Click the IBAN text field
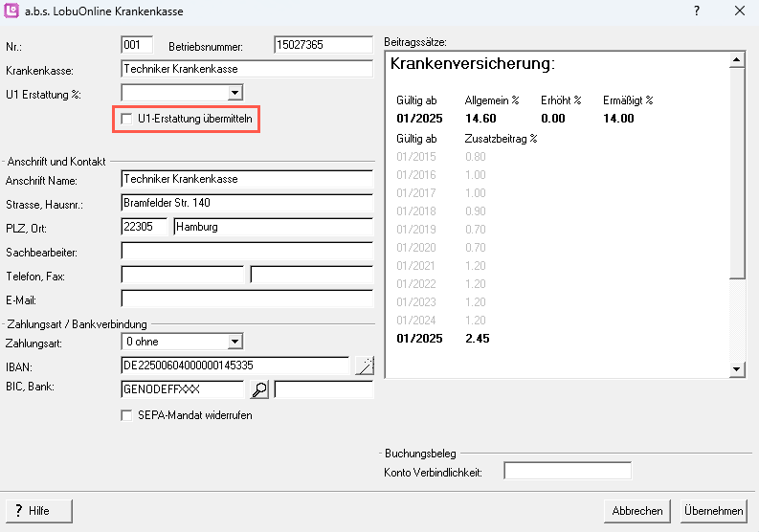The height and width of the screenshot is (532, 759). [234, 365]
